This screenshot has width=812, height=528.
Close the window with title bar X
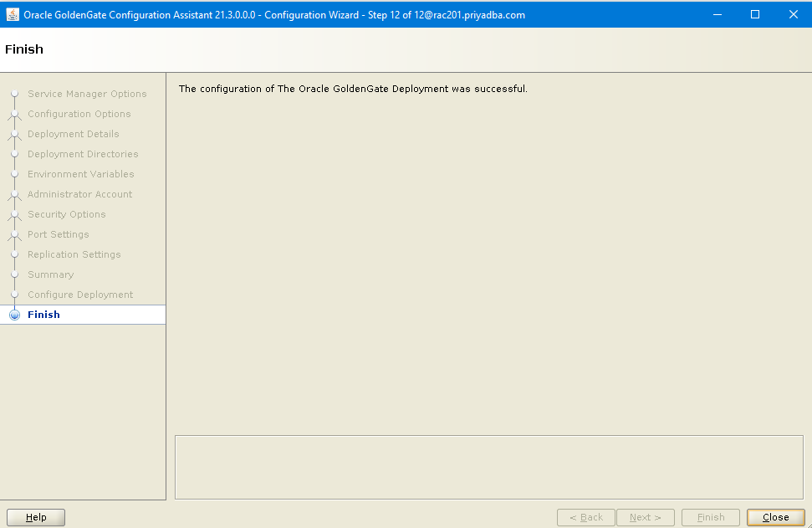pyautogui.click(x=794, y=14)
